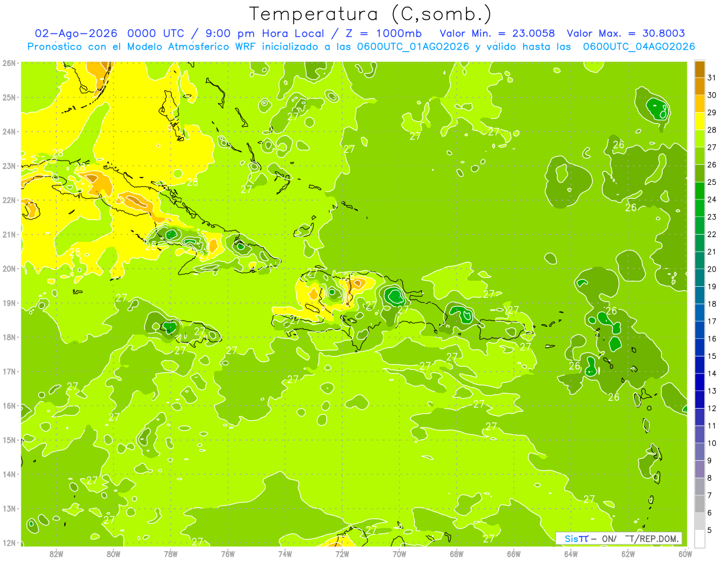Click the legend label '17'
Screen dimensions: 728x562
tap(712, 321)
